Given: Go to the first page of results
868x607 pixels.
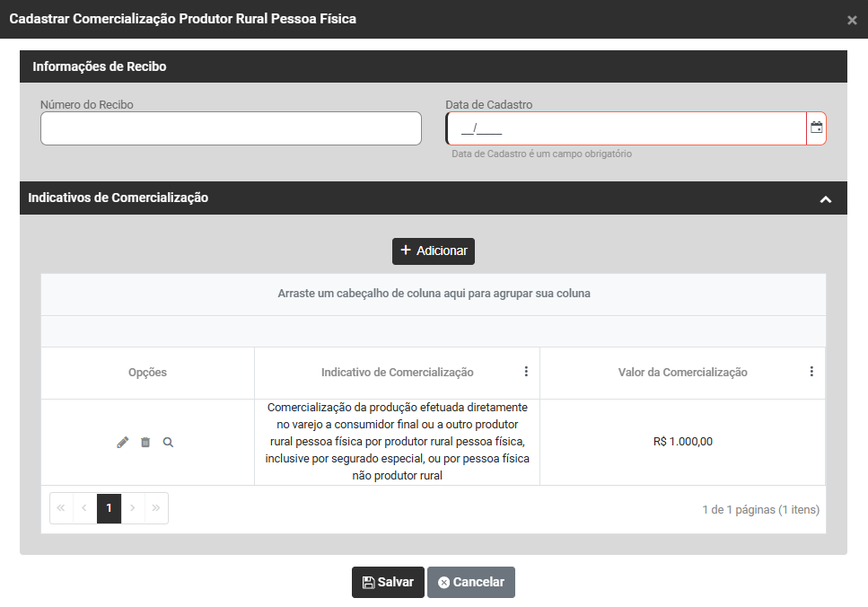Looking at the screenshot, I should pyautogui.click(x=61, y=508).
